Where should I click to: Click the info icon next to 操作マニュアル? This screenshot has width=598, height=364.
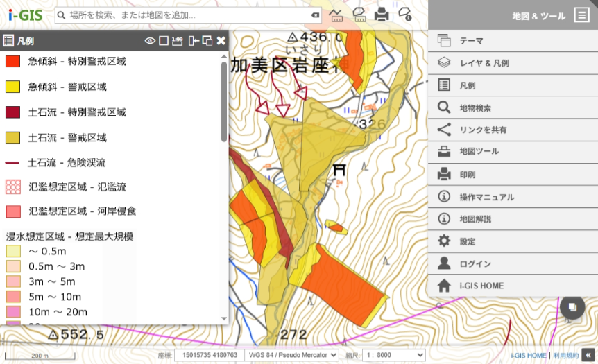pyautogui.click(x=444, y=196)
